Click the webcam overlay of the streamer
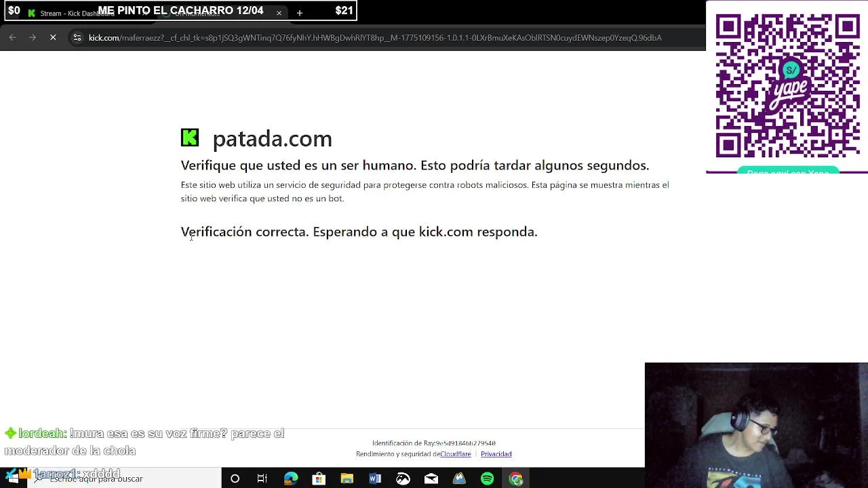Image resolution: width=868 pixels, height=488 pixels. (756, 426)
